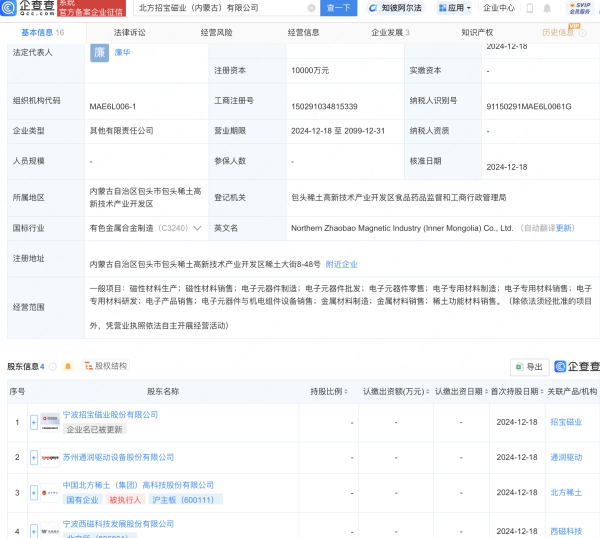Image resolution: width=600 pixels, height=538 pixels.
Task: Switch to 法律诉讼 tab
Action: (129, 33)
